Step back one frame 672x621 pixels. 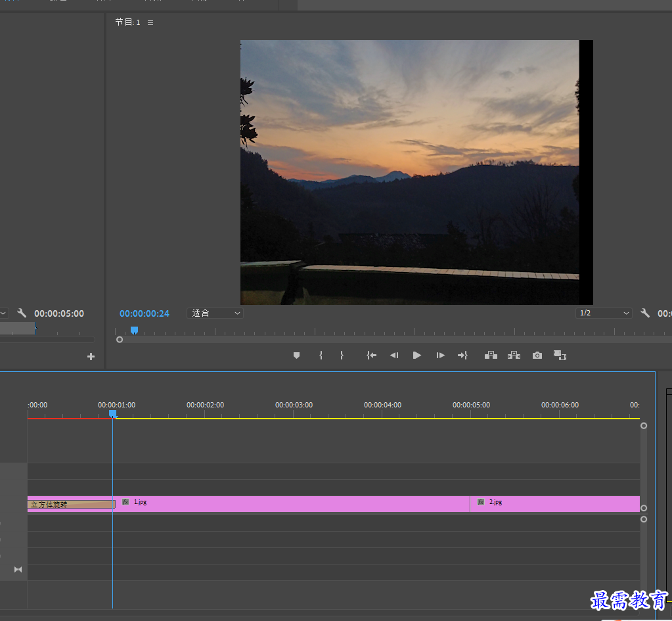click(x=394, y=355)
